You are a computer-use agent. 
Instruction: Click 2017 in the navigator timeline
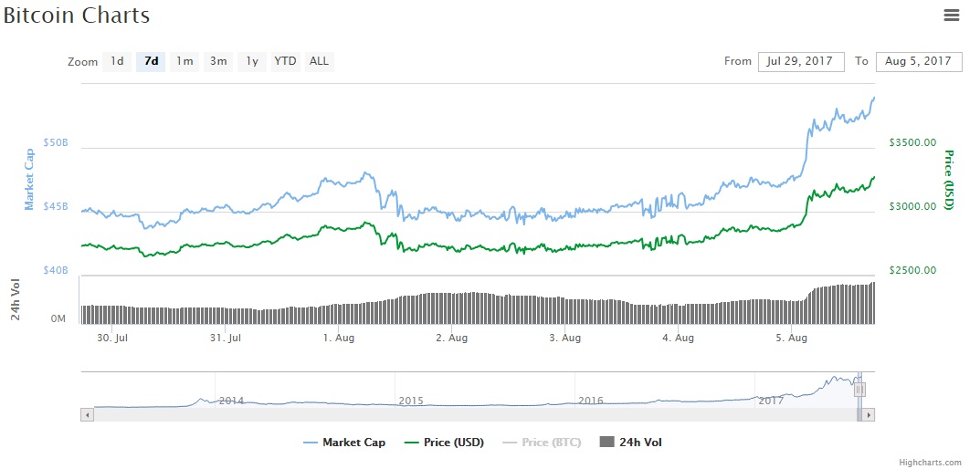(771, 401)
